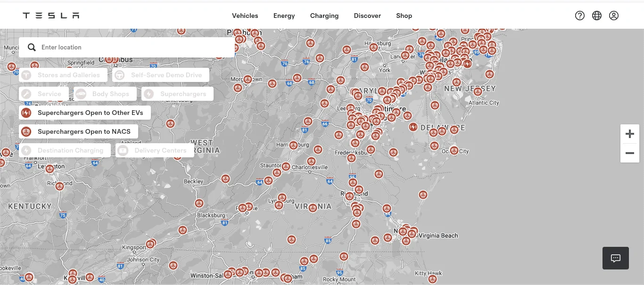644x285 pixels.
Task: Open the Discover menu
Action: (x=367, y=16)
